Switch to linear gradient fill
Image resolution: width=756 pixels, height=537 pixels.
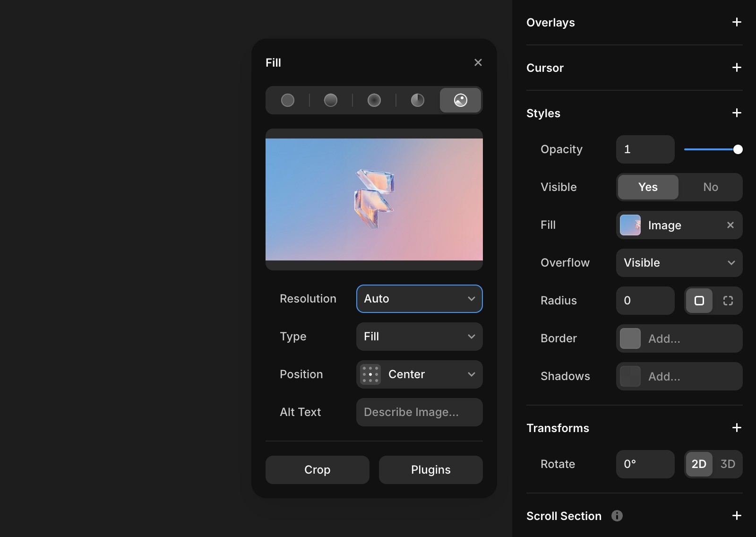(330, 100)
